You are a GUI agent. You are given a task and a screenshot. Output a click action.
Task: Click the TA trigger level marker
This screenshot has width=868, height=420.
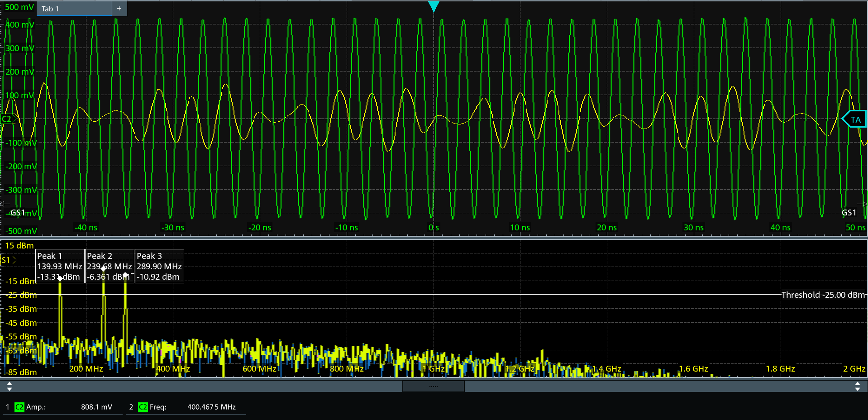tap(854, 119)
